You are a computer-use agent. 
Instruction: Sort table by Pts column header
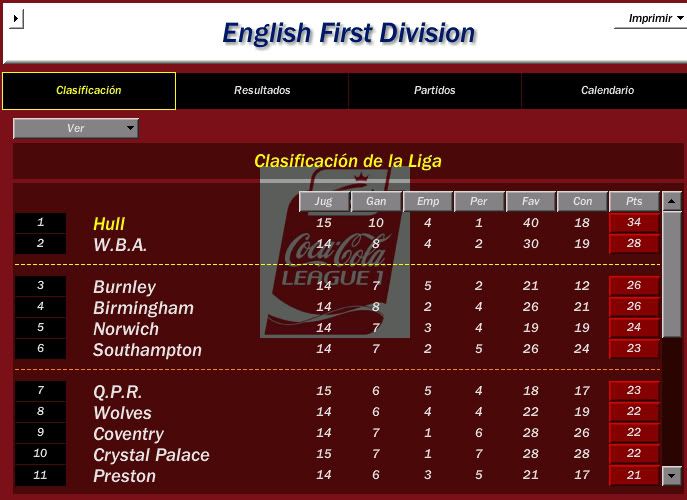pyautogui.click(x=634, y=202)
